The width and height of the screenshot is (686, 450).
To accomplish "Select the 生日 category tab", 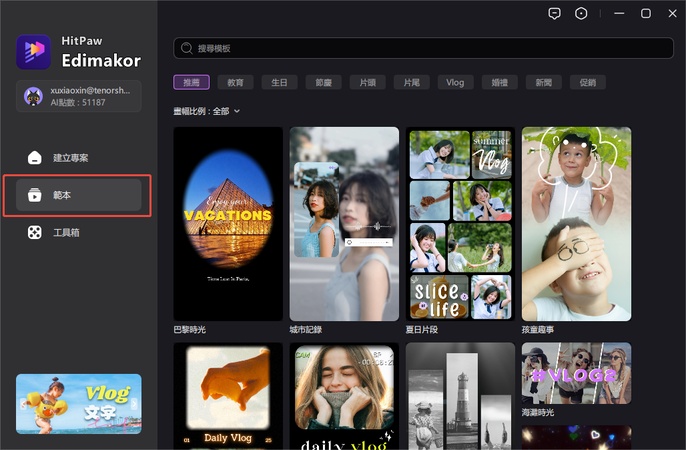I will (x=279, y=82).
